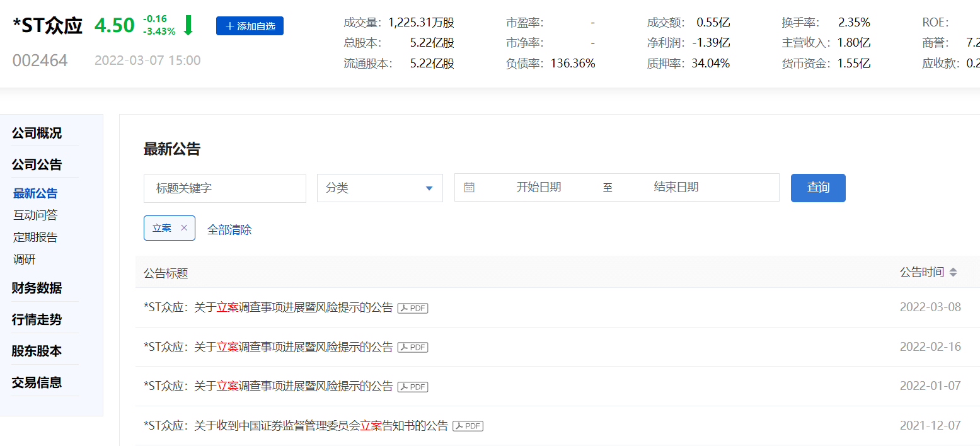Pick the 开始日期 start date field
This screenshot has width=980, height=446.
[538, 188]
